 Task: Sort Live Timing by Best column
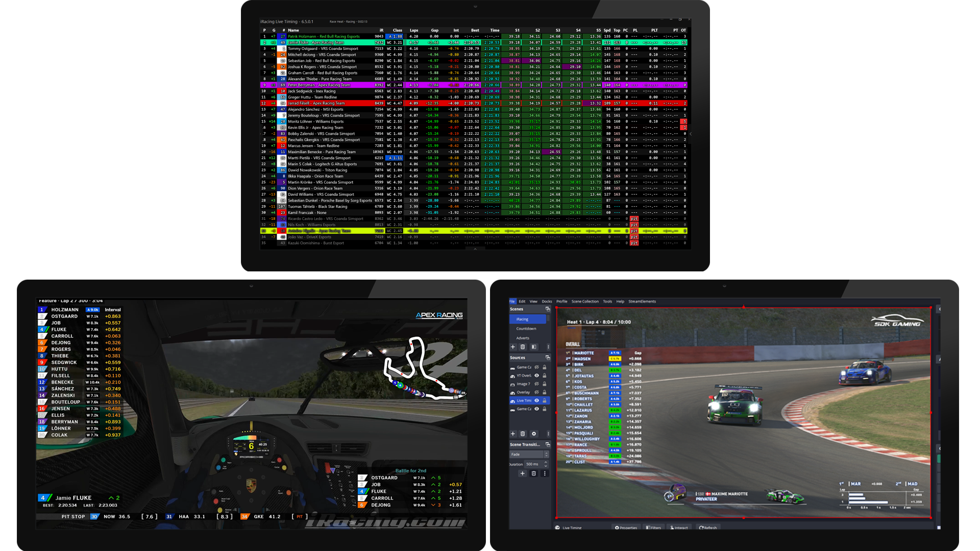[475, 30]
